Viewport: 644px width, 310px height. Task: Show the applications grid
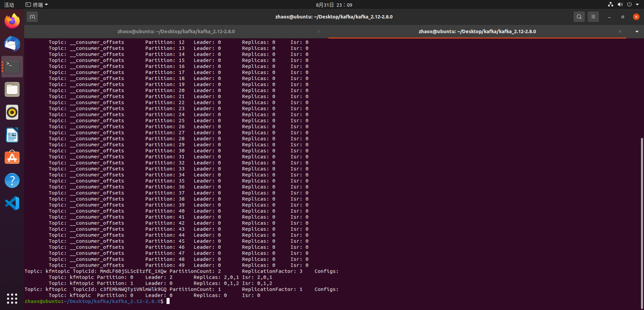pos(12,298)
